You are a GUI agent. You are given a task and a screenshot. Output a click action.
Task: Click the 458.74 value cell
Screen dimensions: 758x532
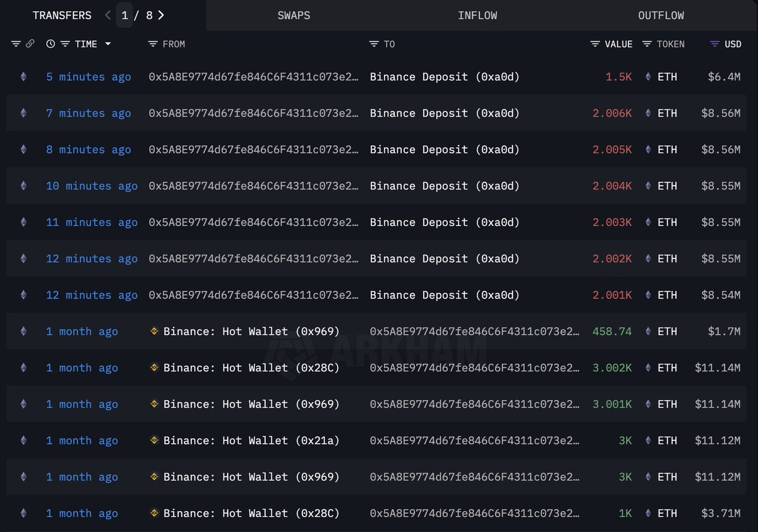tap(612, 332)
